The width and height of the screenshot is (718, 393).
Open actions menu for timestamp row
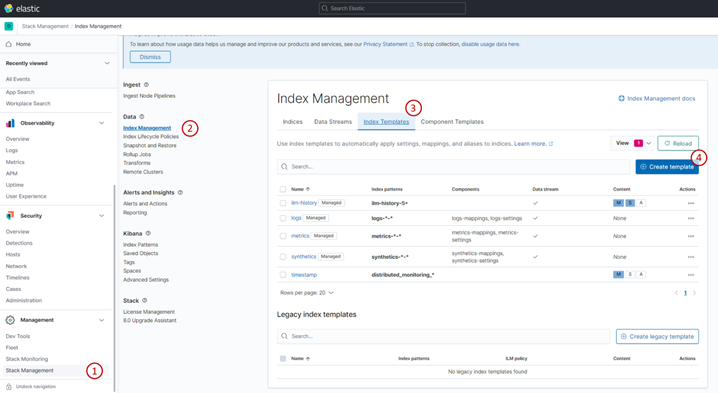(x=691, y=275)
